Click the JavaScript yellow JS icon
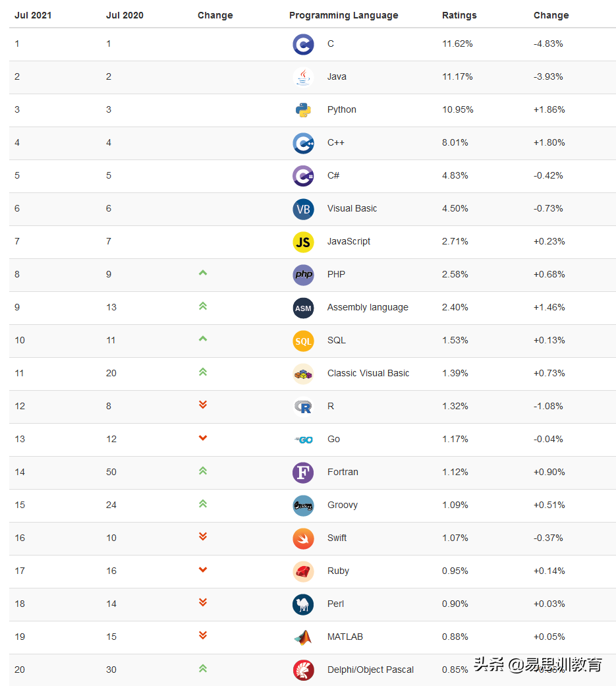Viewport: 616px width, 686px height. [303, 242]
